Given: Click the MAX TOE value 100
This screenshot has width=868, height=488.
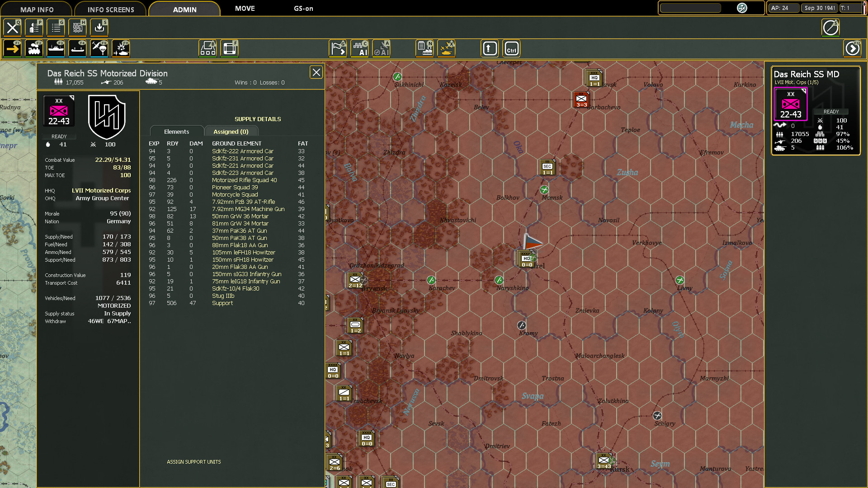Looking at the screenshot, I should pos(125,175).
